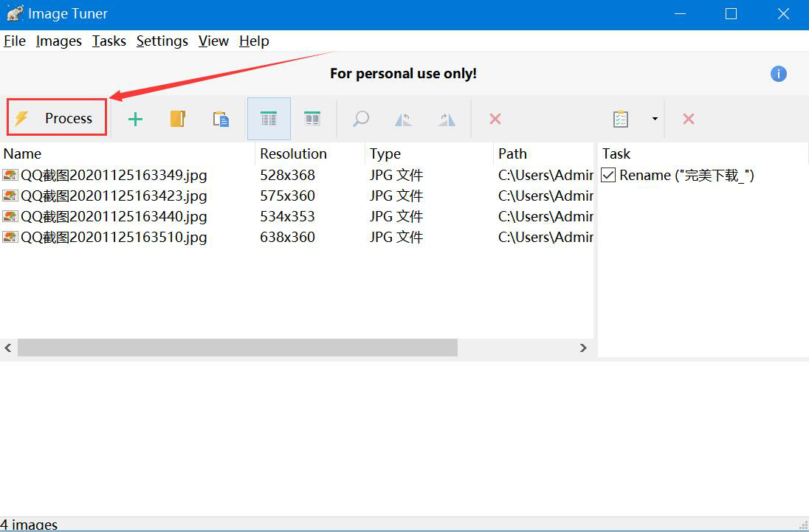Open the Tasks menu

click(x=109, y=41)
